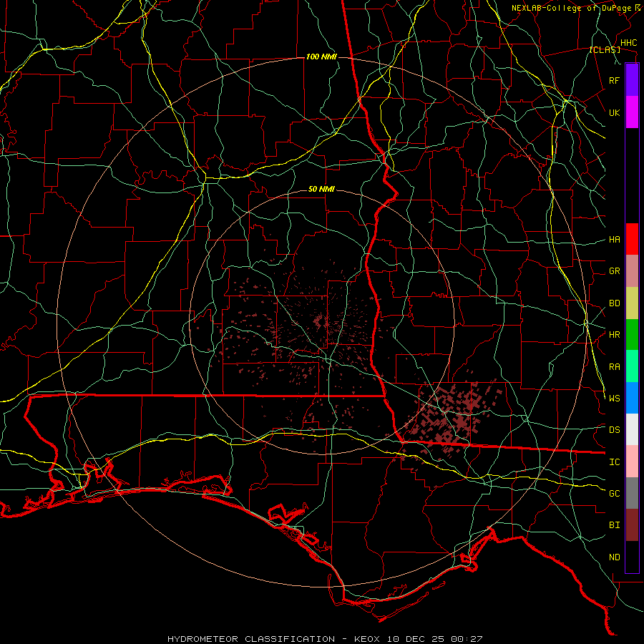The height and width of the screenshot is (644, 644).
Task: Click the [CLAS] units label
Action: point(605,49)
